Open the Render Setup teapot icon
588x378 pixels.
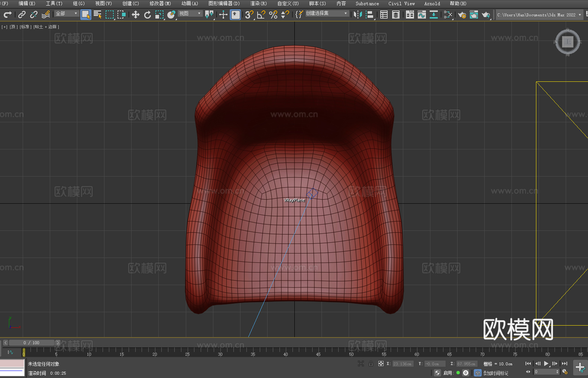[462, 14]
